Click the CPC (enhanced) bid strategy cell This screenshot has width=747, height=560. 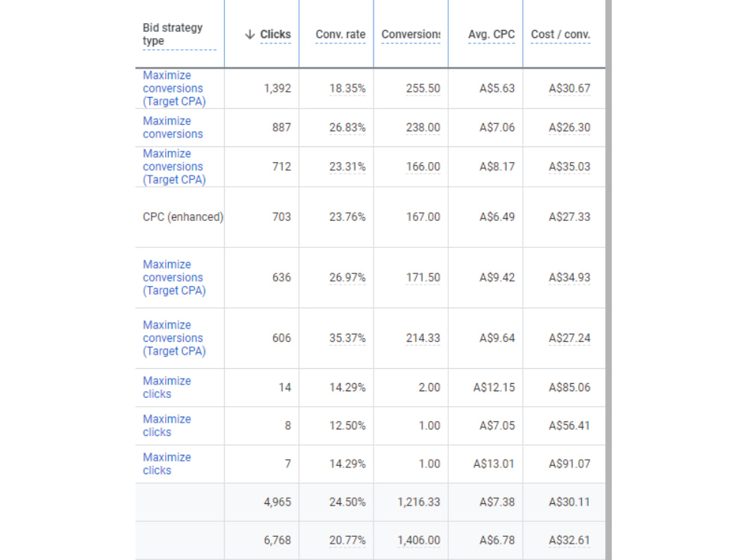(x=183, y=217)
